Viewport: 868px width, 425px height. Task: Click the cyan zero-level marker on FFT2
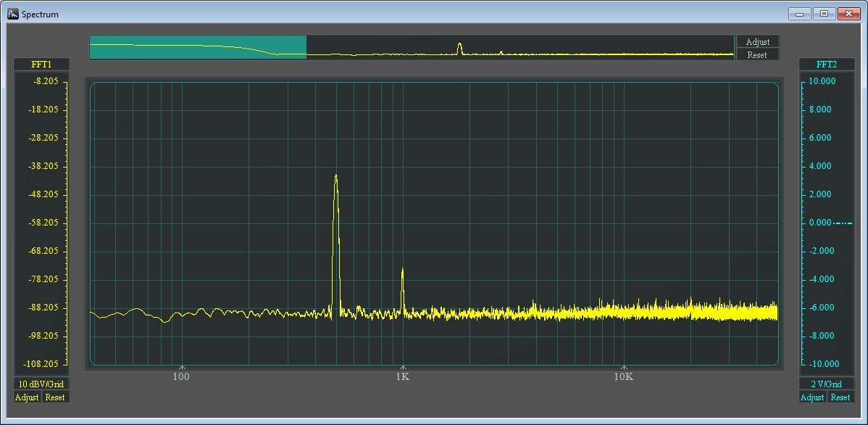(843, 223)
